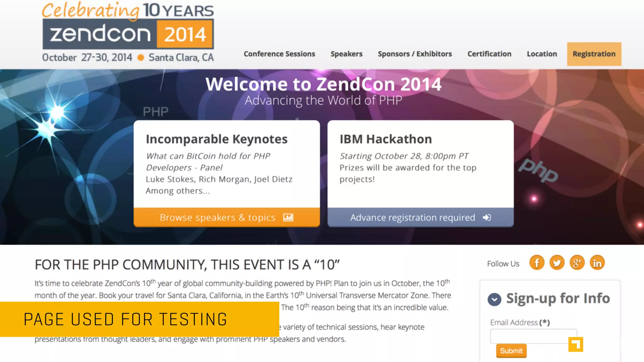The height and width of the screenshot is (362, 644).
Task: Click the Incomparable Keynotes heading
Action: (217, 139)
